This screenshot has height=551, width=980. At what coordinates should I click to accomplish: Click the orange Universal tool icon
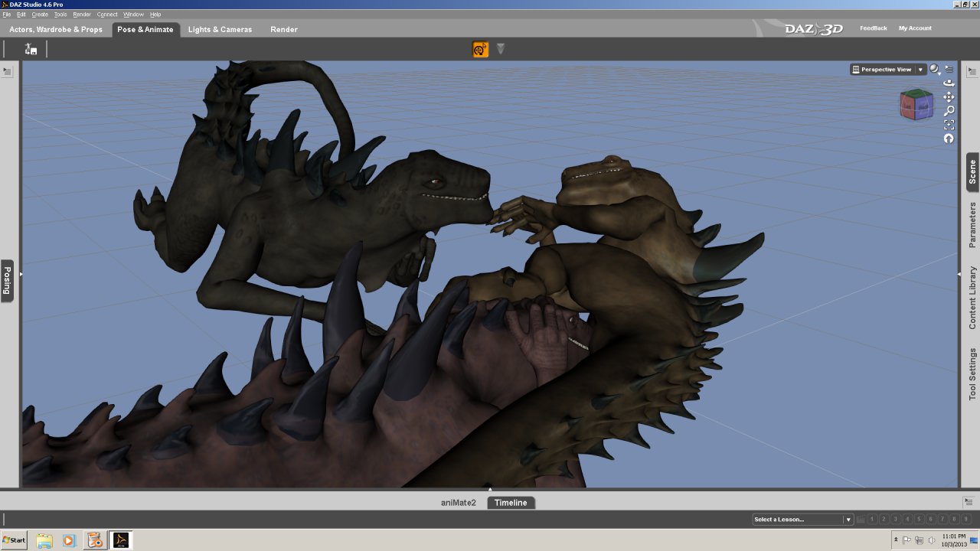(x=481, y=50)
